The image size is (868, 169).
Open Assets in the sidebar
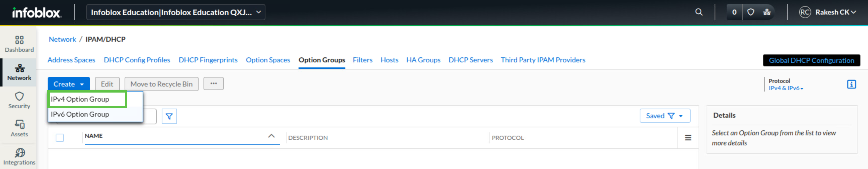tap(19, 129)
